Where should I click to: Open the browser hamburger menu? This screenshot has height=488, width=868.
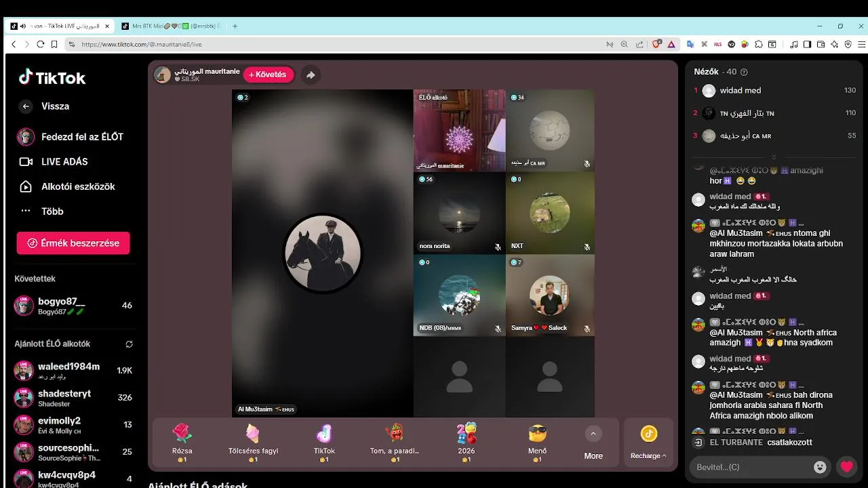click(x=862, y=44)
